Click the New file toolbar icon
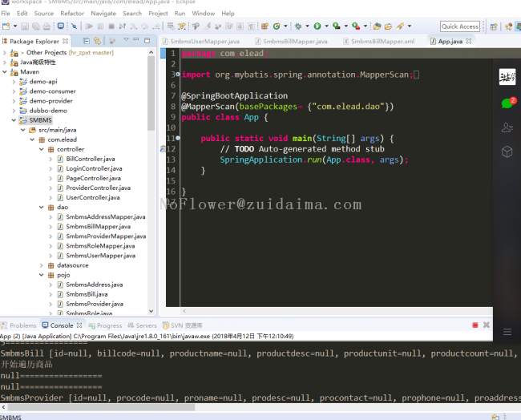 (6, 26)
